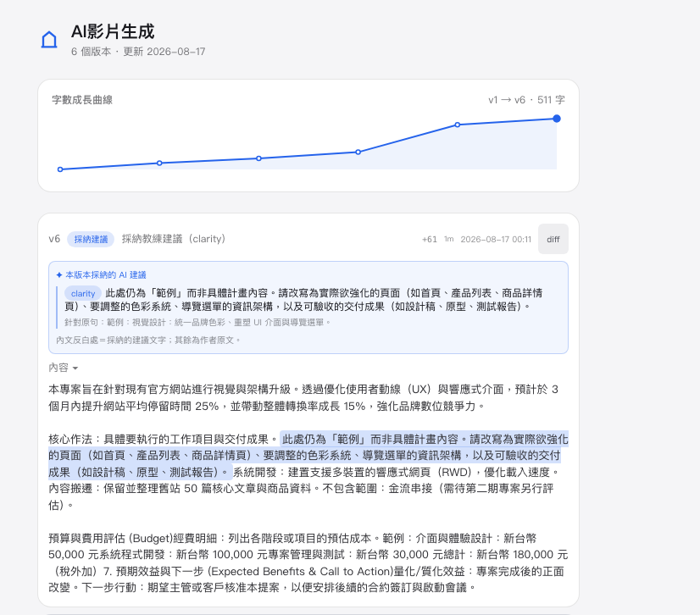This screenshot has height=615, width=700.
Task: Click the 採納教練建議（clarity） description
Action: coord(174,239)
